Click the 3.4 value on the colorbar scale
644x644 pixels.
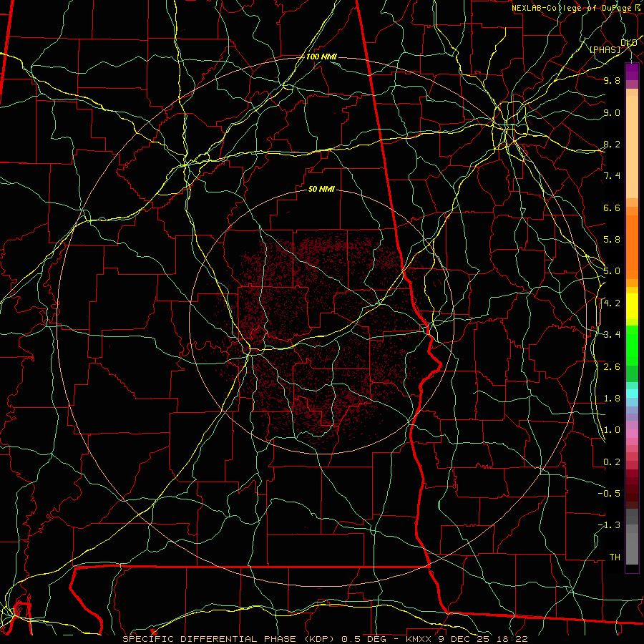click(x=612, y=335)
